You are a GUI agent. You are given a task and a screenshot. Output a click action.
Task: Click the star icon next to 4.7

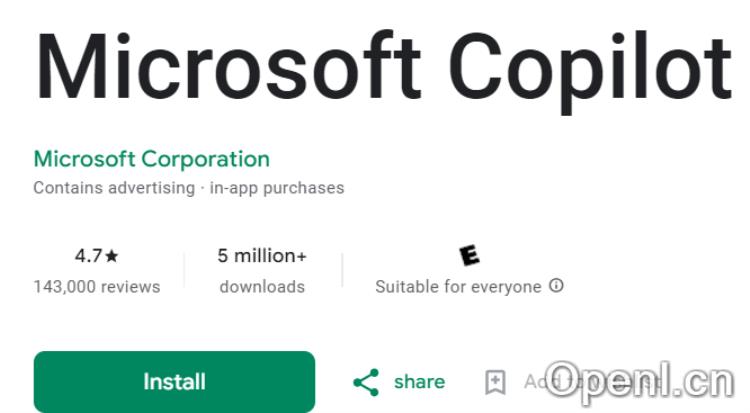[112, 256]
